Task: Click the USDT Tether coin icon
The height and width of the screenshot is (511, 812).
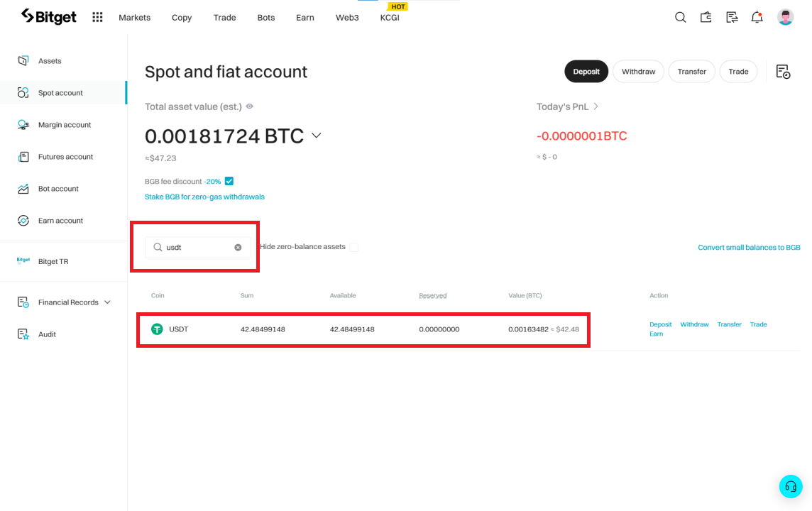Action: [157, 329]
